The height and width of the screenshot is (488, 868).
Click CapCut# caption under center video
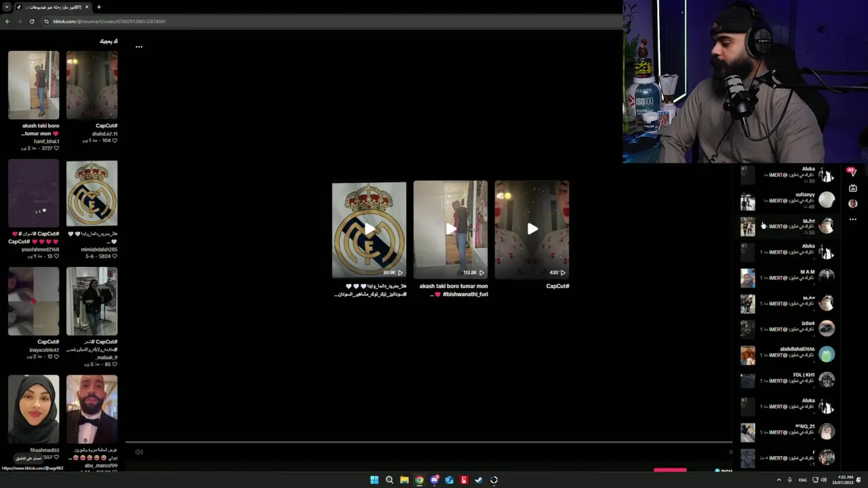click(x=557, y=286)
